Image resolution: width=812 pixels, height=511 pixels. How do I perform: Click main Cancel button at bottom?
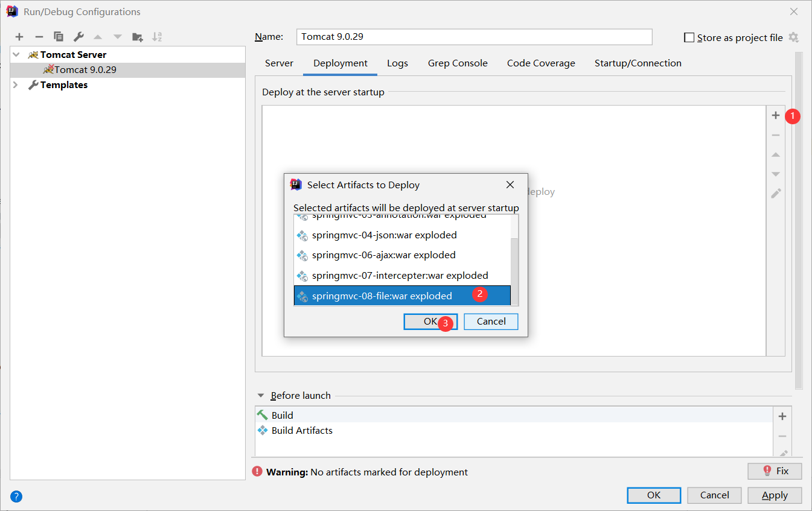click(x=714, y=495)
